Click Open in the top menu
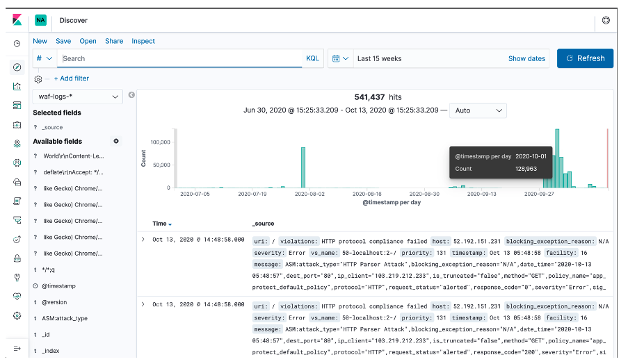This screenshot has height=364, width=628. [88, 41]
